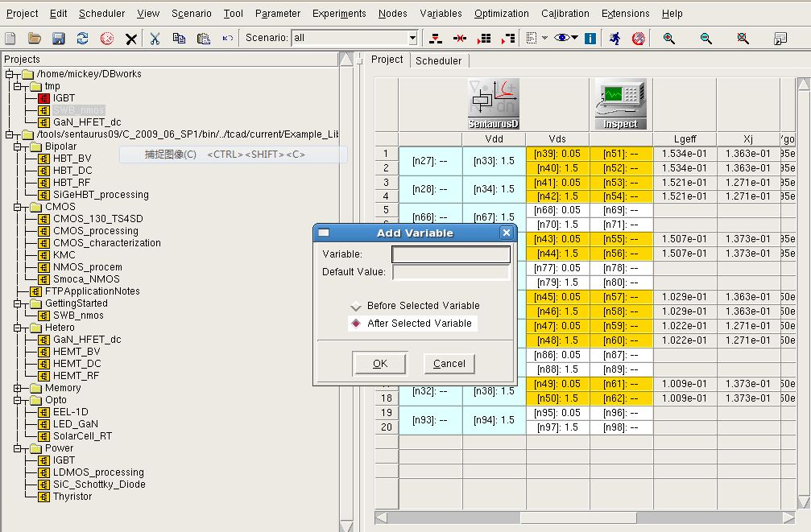The width and height of the screenshot is (811, 532).
Task: Click the blue info icon in toolbar
Action: click(590, 39)
